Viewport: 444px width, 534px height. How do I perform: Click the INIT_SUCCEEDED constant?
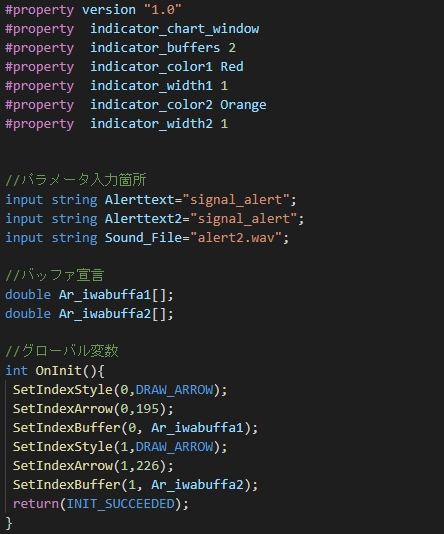(120, 504)
